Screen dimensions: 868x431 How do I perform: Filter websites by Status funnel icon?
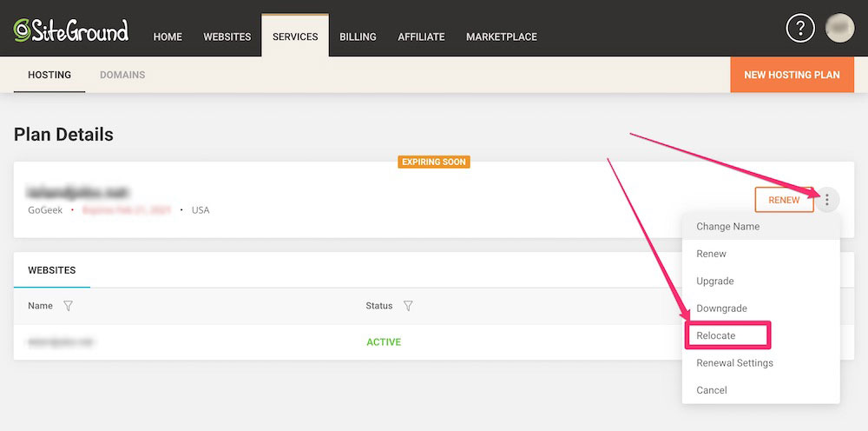pos(408,306)
